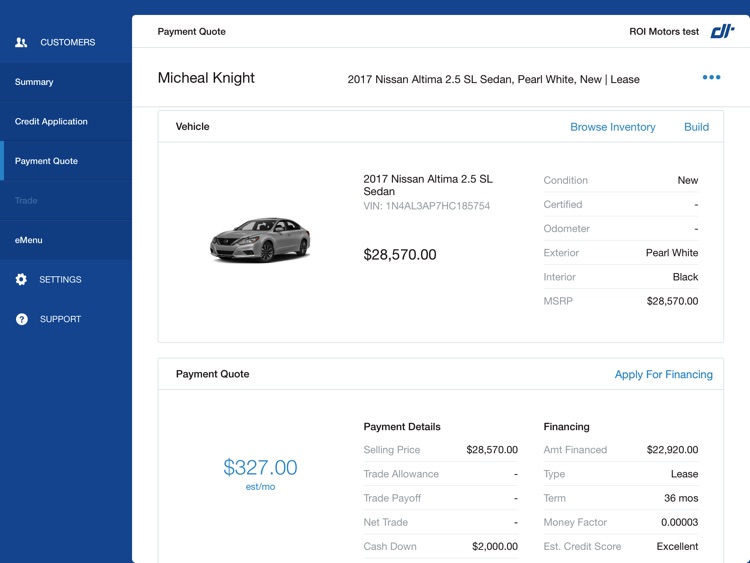This screenshot has width=750, height=563.
Task: Click the Browse Inventory link
Action: pyautogui.click(x=612, y=127)
